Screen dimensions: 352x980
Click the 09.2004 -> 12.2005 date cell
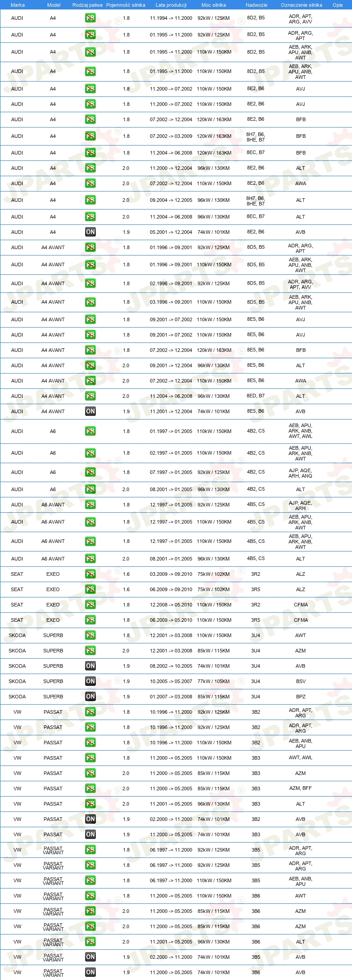(171, 200)
